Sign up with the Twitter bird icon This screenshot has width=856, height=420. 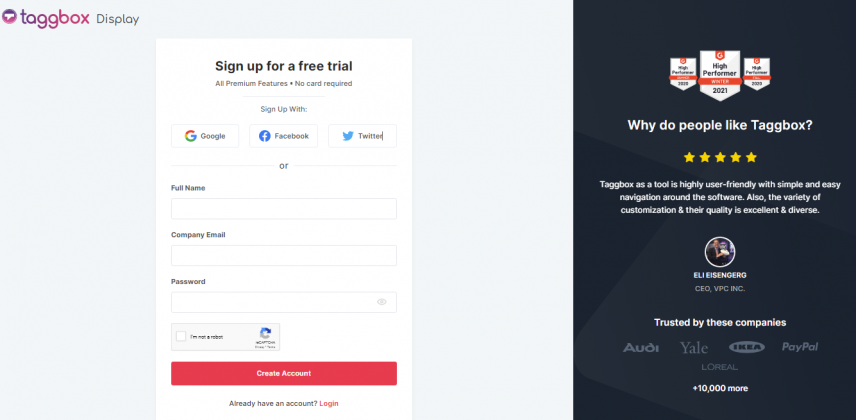[348, 136]
